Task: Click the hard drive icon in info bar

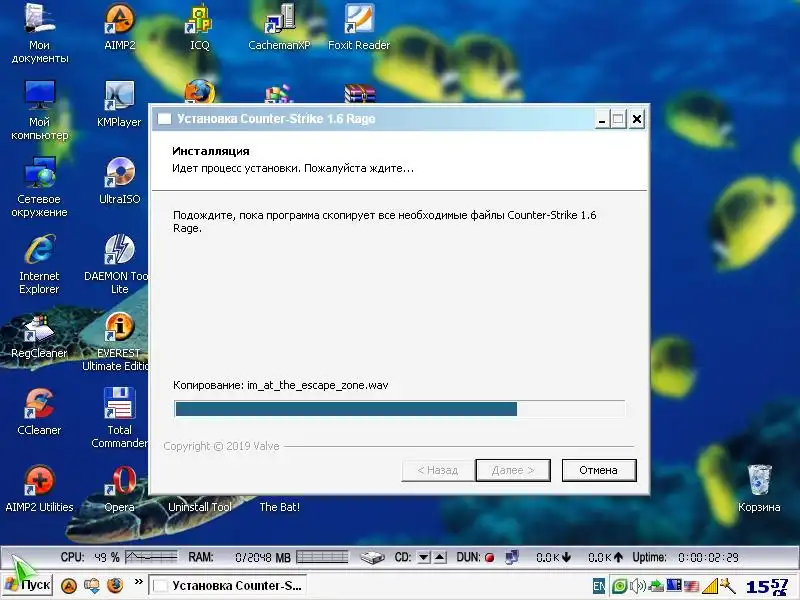Action: click(372, 558)
